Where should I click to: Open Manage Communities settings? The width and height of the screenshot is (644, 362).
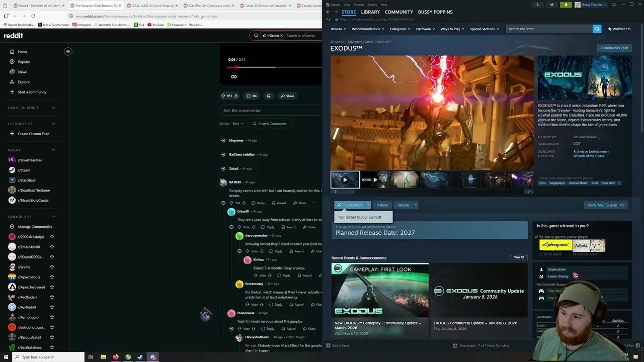(31, 227)
